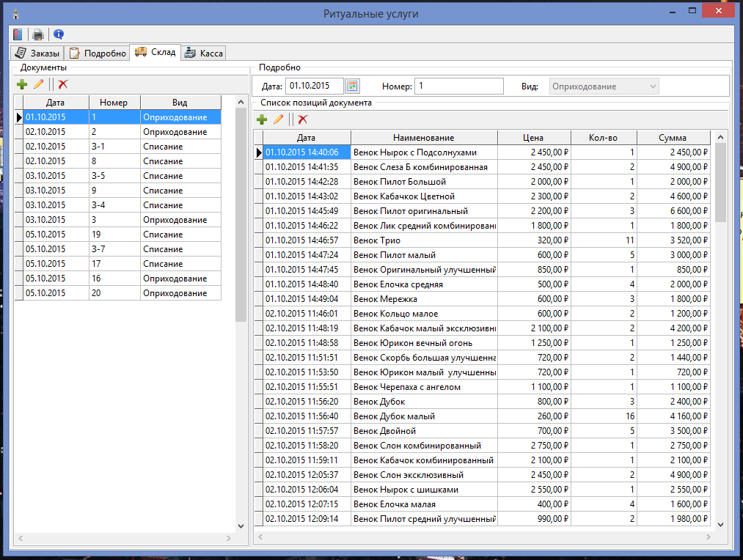Sort positions by Сумма column header
This screenshot has width=743, height=560.
[673, 138]
